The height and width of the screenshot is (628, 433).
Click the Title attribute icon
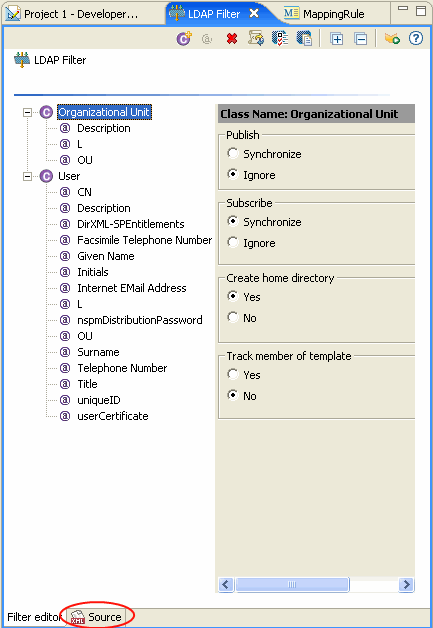[65, 384]
